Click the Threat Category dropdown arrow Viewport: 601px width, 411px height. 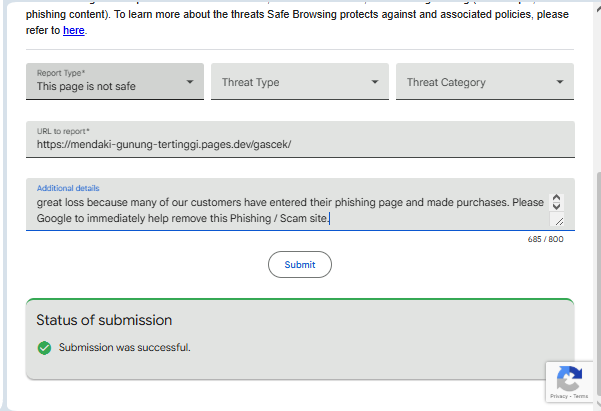pos(560,82)
